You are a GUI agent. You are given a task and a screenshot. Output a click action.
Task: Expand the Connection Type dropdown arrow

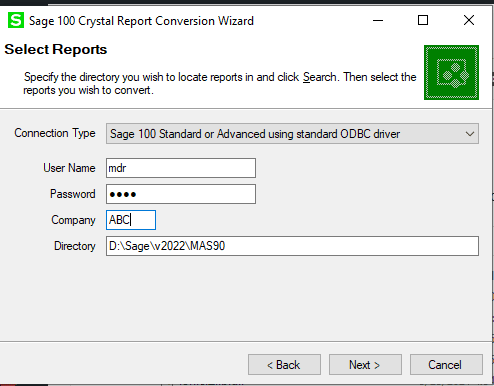point(470,134)
